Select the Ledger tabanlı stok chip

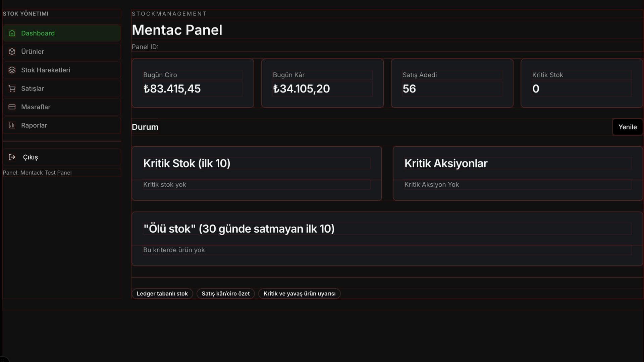coord(162,293)
